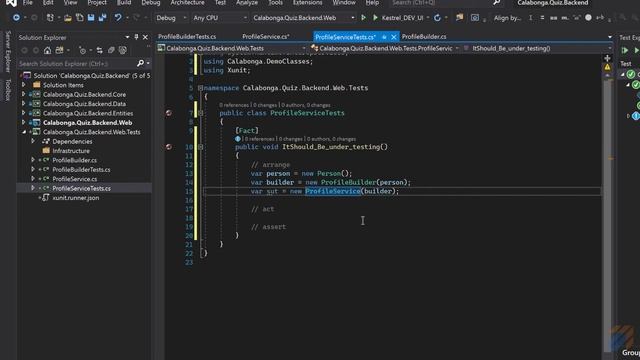Expand Calabonga.Quiz.Backend.Entities project node

24,113
